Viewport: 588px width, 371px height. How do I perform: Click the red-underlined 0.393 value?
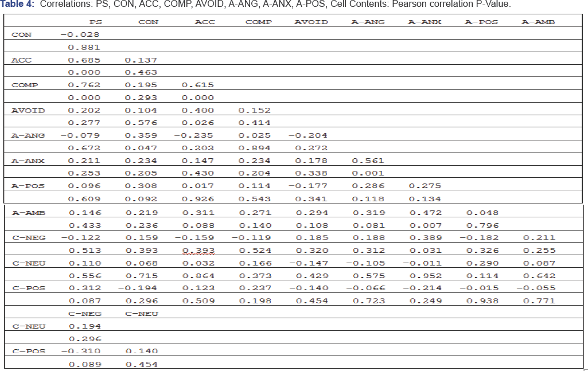point(197,251)
